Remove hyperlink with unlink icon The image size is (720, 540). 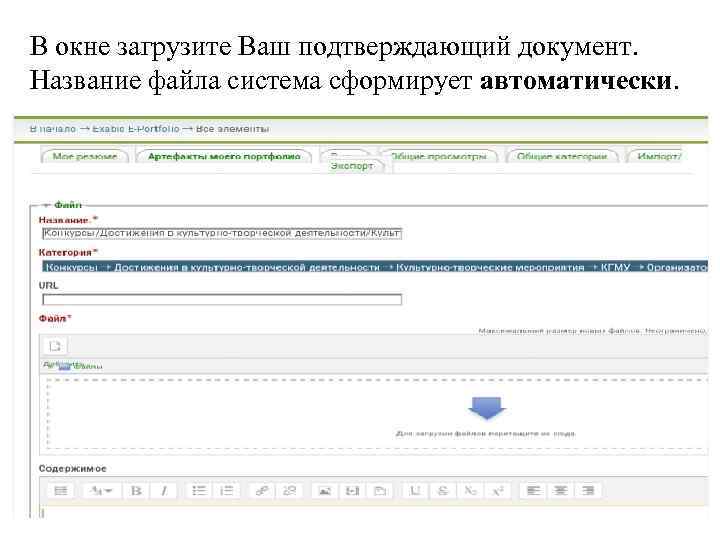tap(289, 490)
